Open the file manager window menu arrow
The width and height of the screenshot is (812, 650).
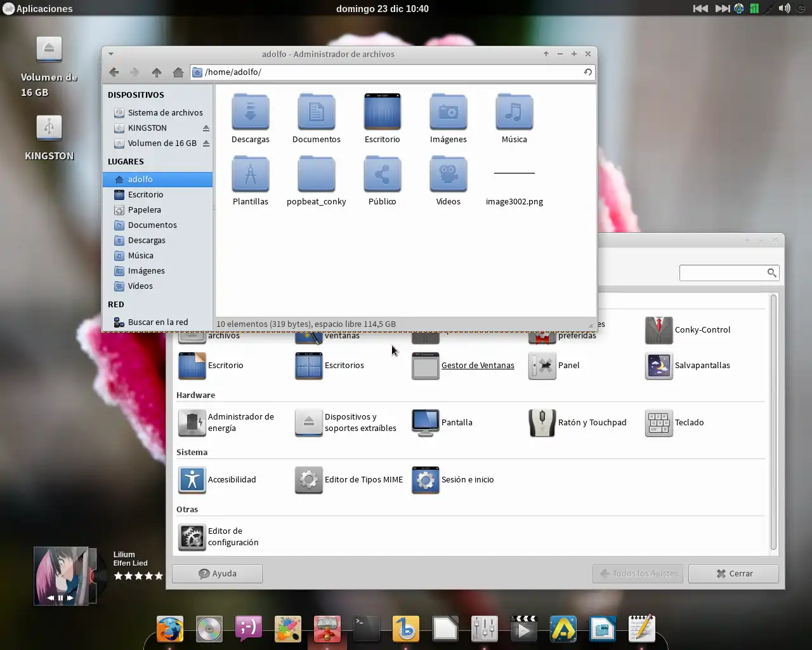coord(111,54)
